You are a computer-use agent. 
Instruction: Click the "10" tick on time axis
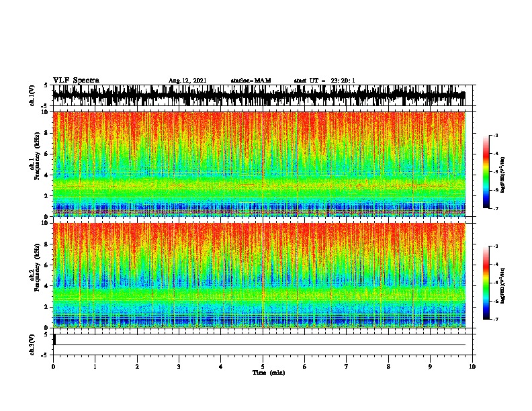coord(472,367)
